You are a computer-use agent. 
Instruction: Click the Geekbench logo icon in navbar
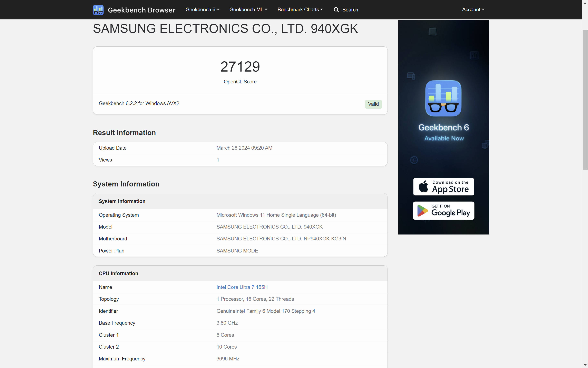pos(98,10)
